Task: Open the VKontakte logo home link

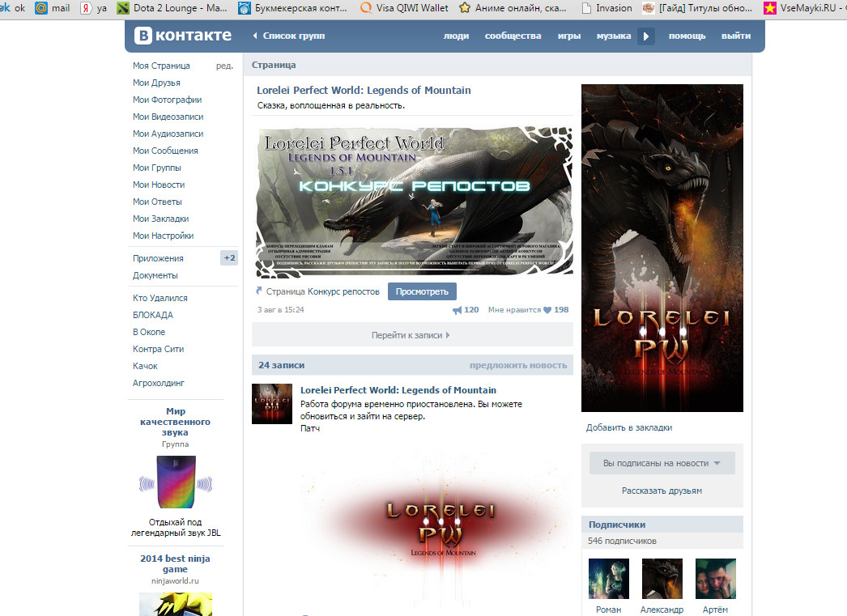Action: point(183,36)
